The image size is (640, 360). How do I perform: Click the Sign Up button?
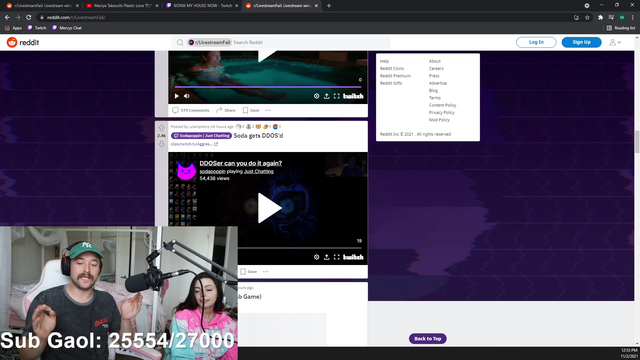tap(581, 42)
